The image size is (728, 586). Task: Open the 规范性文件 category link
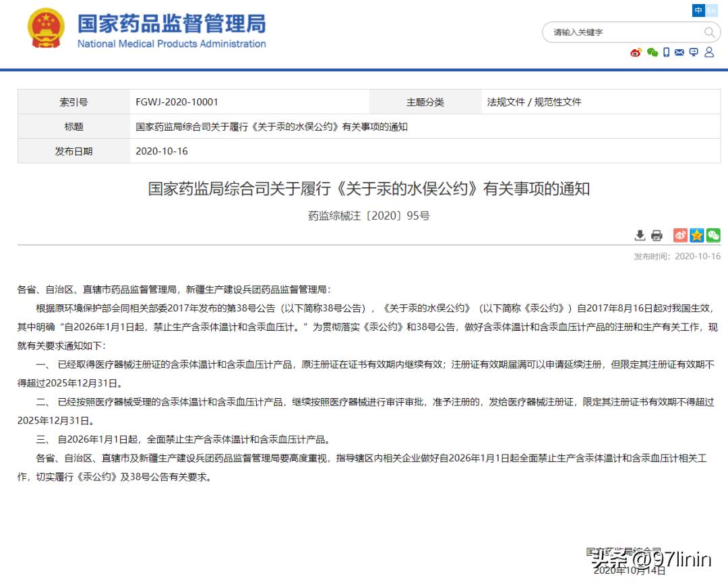558,102
